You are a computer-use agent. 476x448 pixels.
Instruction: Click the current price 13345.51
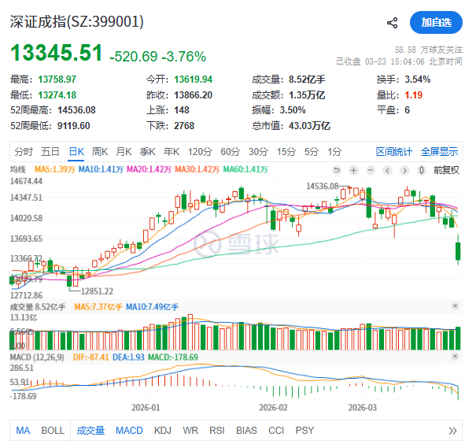click(57, 53)
